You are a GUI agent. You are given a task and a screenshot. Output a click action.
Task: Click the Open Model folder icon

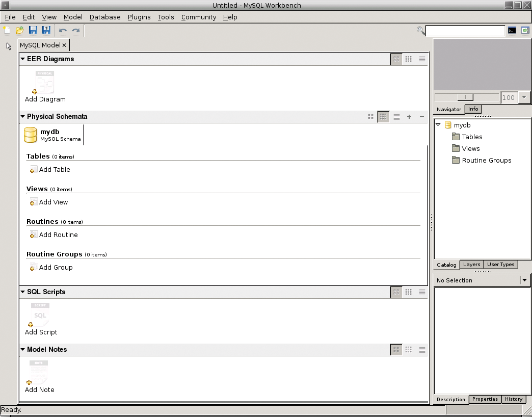20,31
